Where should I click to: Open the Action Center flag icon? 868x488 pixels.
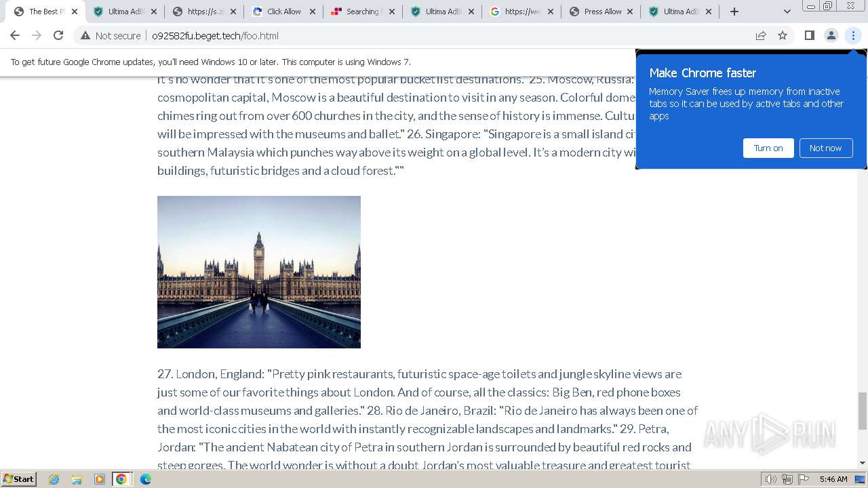(803, 479)
